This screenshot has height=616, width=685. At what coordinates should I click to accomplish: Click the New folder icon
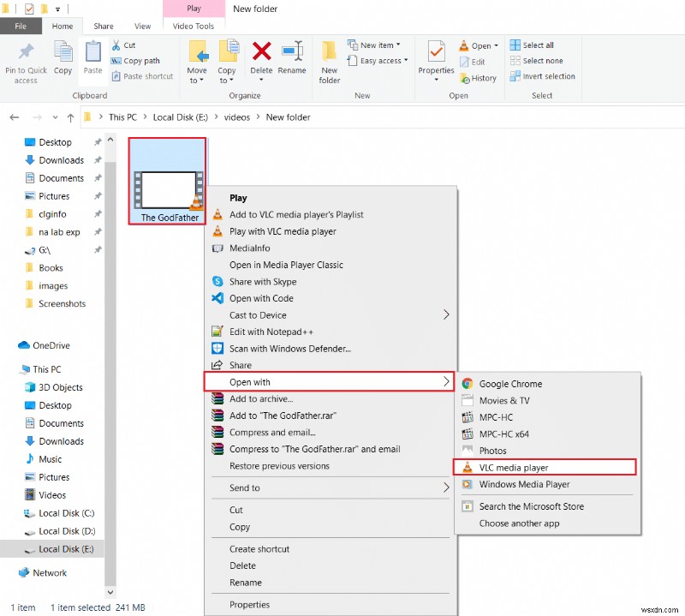click(x=329, y=51)
